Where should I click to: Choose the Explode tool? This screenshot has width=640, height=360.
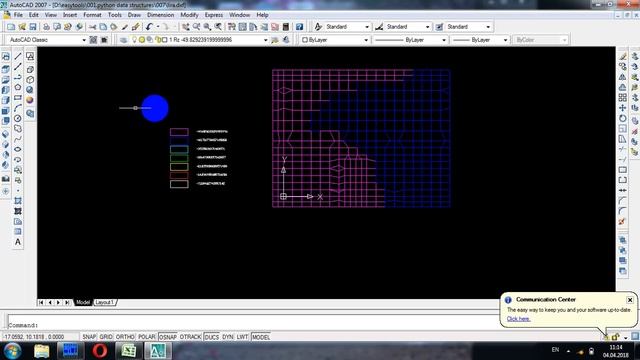tap(623, 221)
